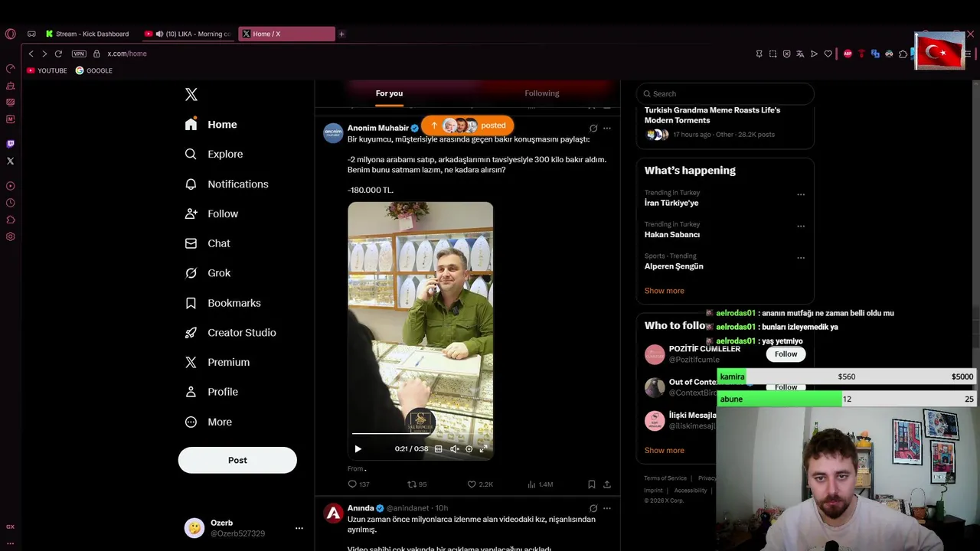
Task: Click the new posts 'posted' pill
Action: click(x=467, y=126)
